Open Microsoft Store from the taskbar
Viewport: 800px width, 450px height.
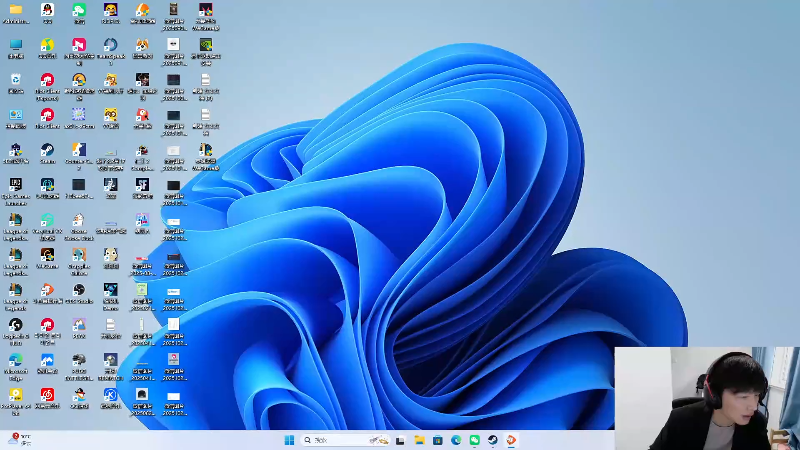pyautogui.click(x=437, y=440)
